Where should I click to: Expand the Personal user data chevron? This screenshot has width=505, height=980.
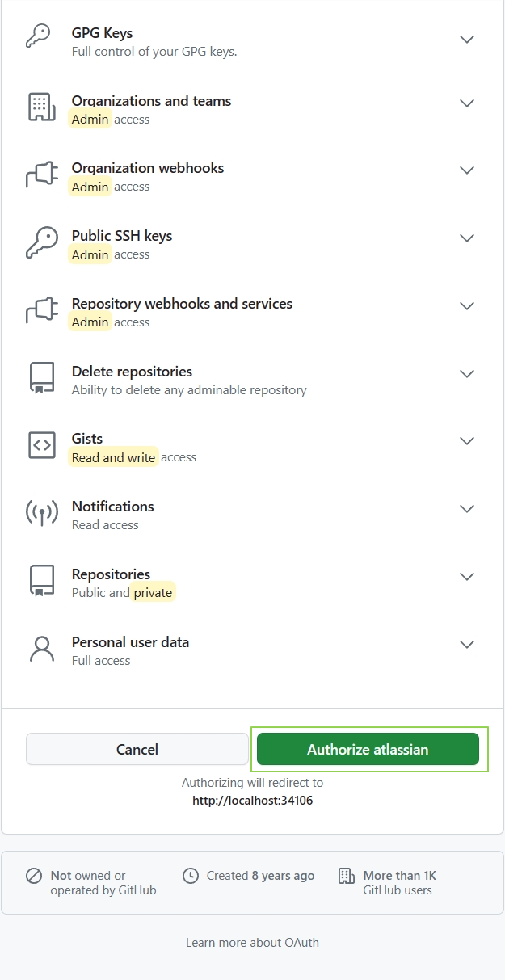[466, 645]
